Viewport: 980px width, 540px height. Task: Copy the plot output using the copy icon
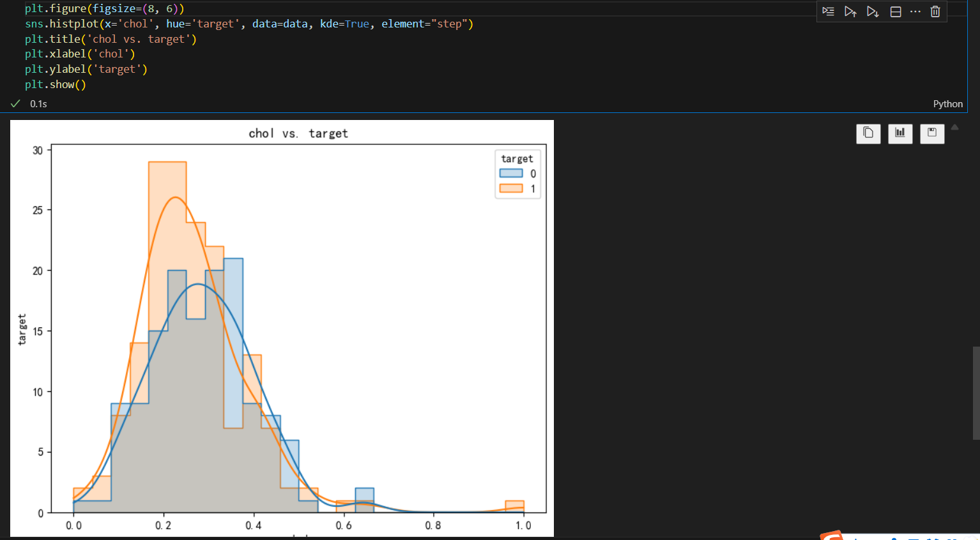pos(868,133)
